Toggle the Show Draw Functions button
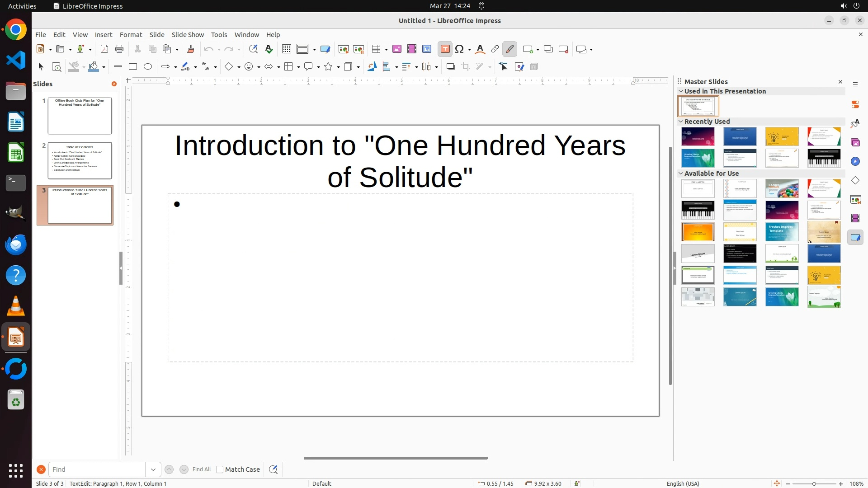This screenshot has width=868, height=488. [x=509, y=49]
